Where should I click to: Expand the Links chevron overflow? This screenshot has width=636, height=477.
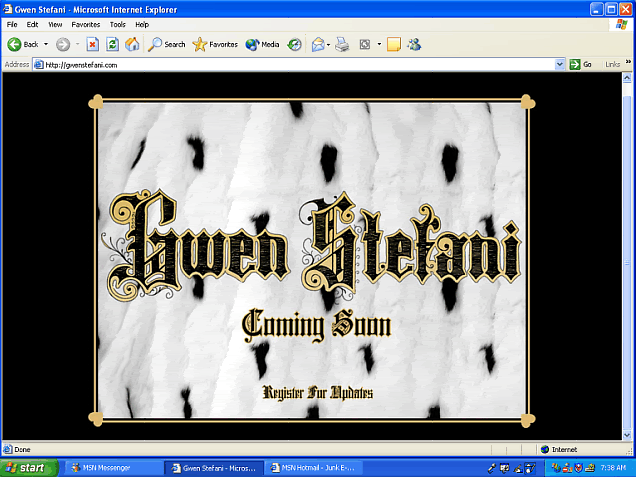[628, 62]
